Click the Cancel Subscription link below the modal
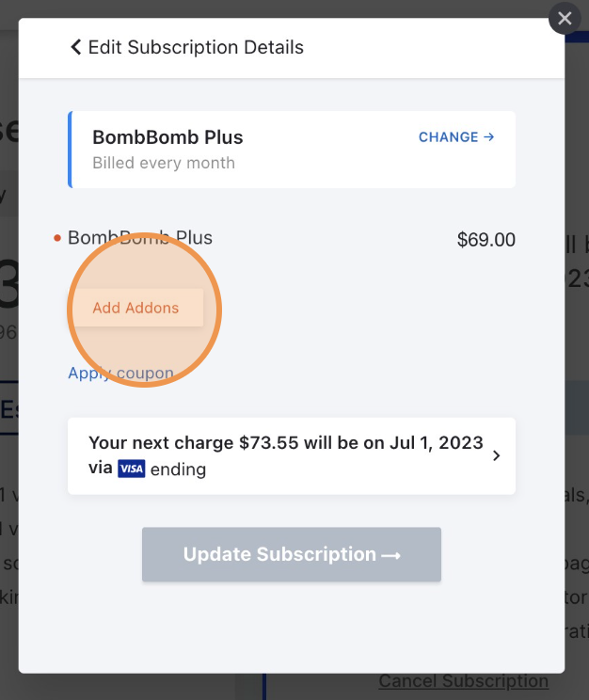The width and height of the screenshot is (589, 700). click(x=464, y=681)
